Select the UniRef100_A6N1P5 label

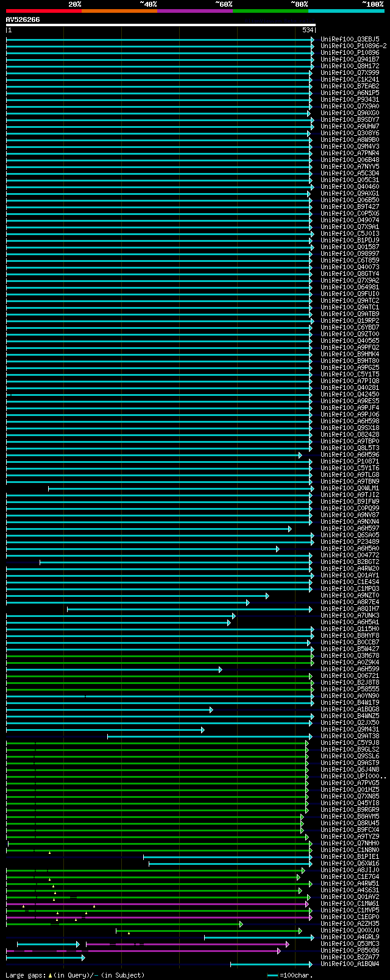coord(350,93)
